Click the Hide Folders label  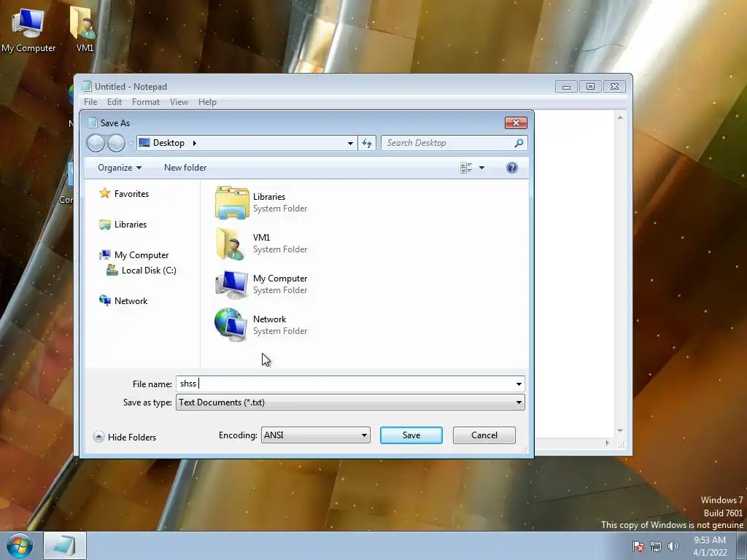point(132,437)
